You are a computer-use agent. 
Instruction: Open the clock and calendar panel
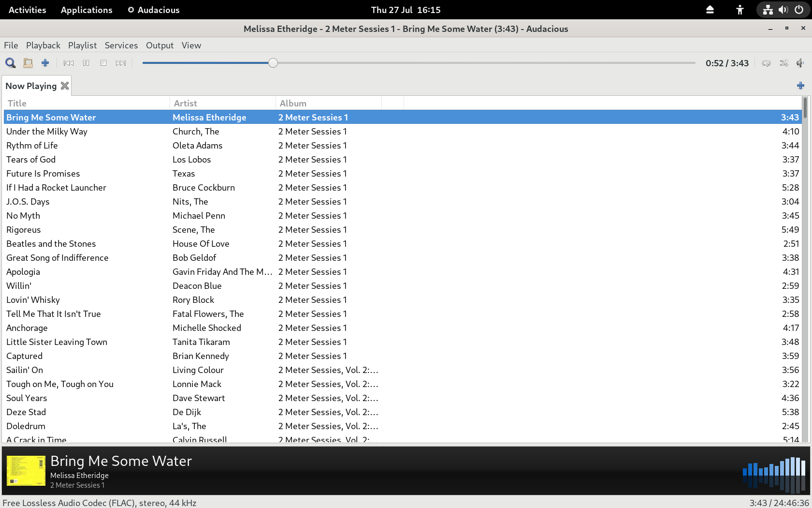point(406,10)
